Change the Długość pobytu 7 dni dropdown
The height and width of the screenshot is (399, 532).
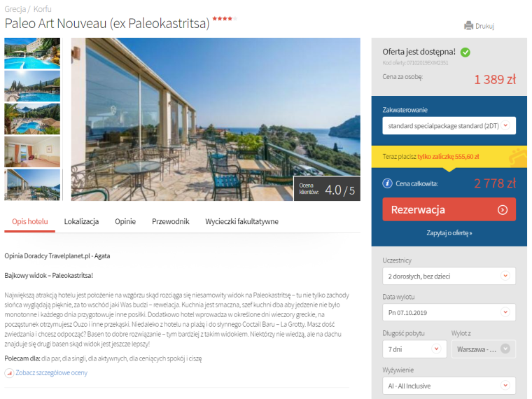(414, 349)
